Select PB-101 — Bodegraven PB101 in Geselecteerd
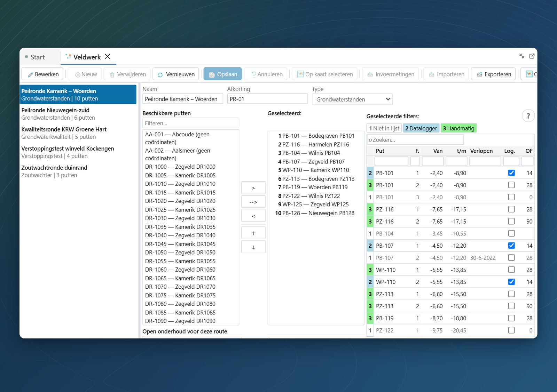557x392 pixels. click(316, 136)
